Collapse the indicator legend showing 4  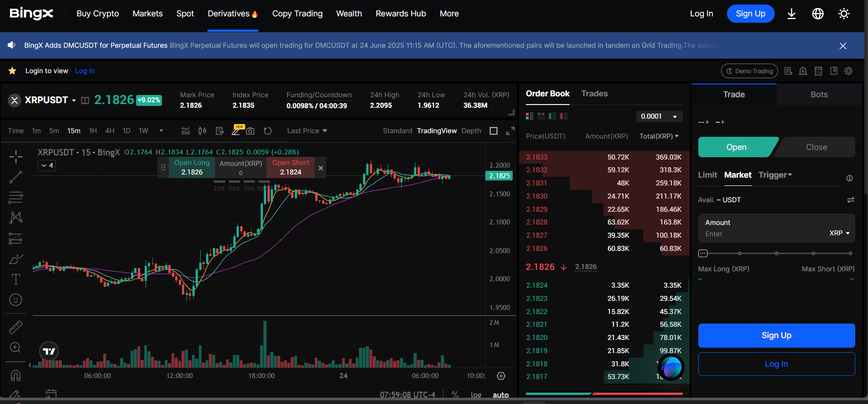47,165
